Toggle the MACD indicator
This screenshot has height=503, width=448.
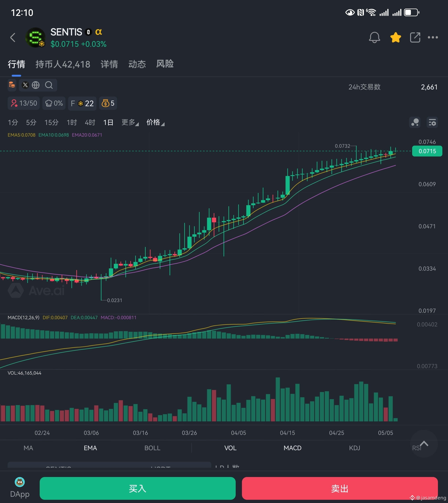click(x=292, y=448)
